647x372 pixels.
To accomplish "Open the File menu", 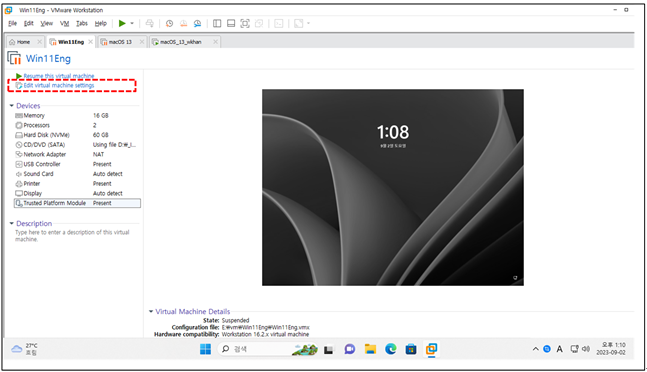I will 12,24.
